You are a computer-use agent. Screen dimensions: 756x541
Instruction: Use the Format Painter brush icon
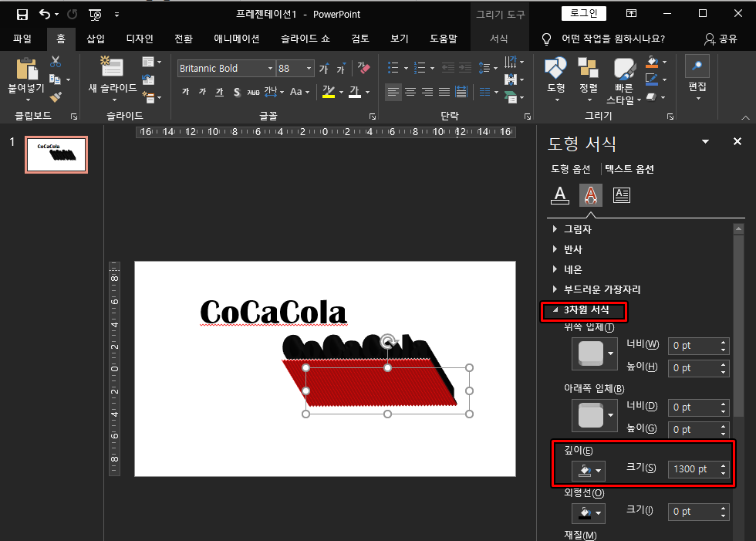point(56,97)
